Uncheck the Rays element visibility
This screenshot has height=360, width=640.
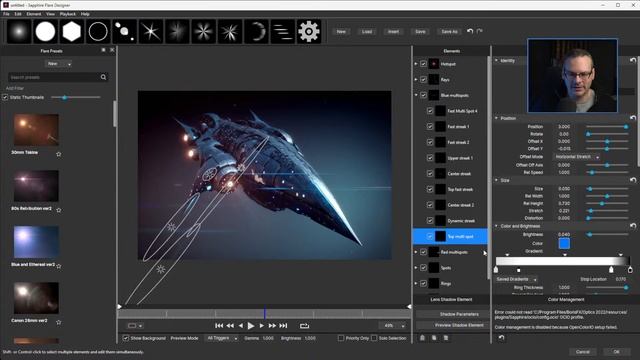click(423, 80)
